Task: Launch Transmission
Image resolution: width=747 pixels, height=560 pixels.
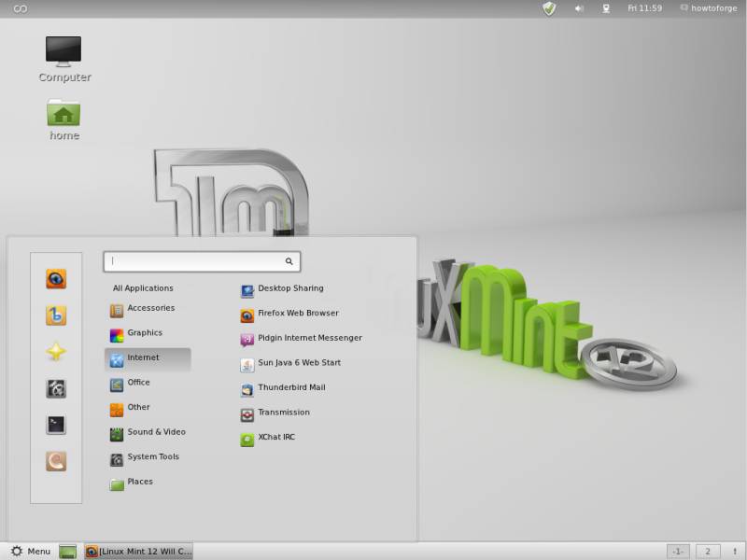Action: point(275,413)
